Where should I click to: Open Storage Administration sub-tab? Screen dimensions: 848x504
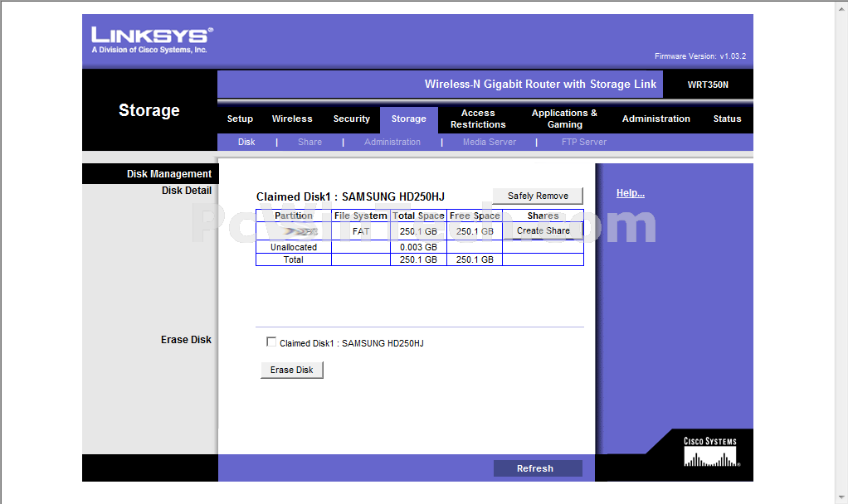[392, 142]
